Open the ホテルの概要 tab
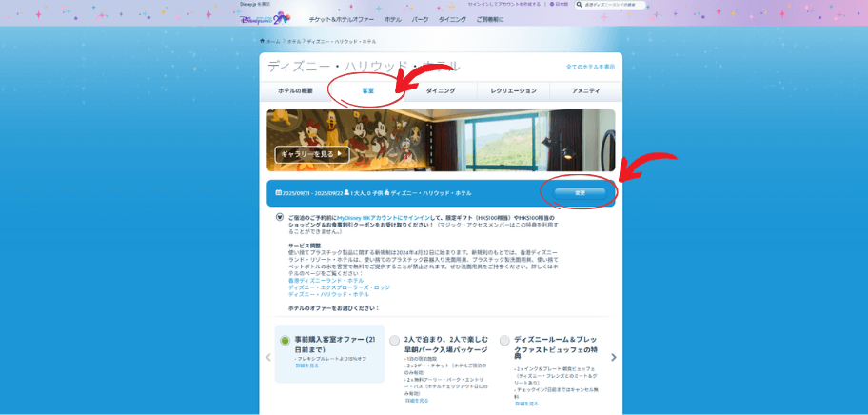This screenshot has height=415, width=868. coord(295,90)
